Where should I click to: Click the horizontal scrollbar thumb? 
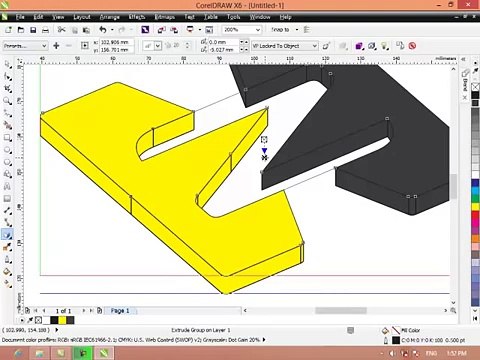(341, 311)
